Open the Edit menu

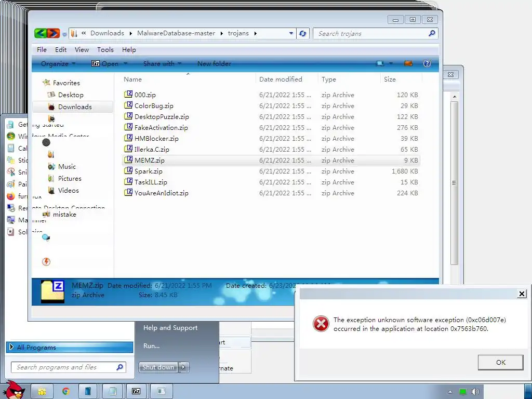[x=61, y=49]
